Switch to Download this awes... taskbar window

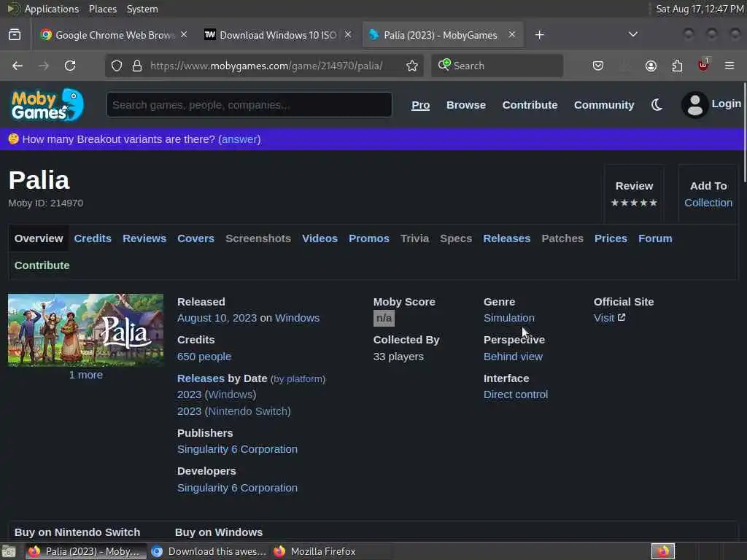(x=209, y=551)
